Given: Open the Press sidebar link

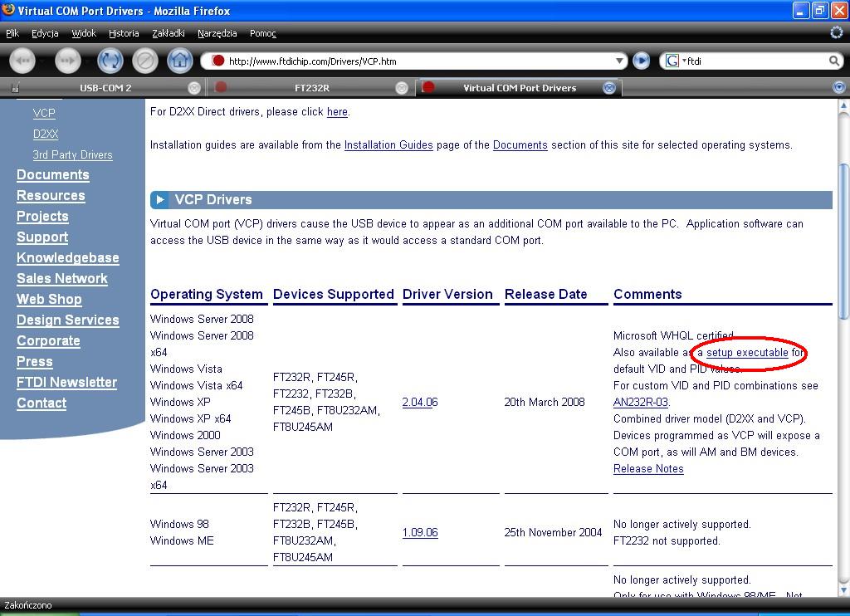Looking at the screenshot, I should (35, 361).
